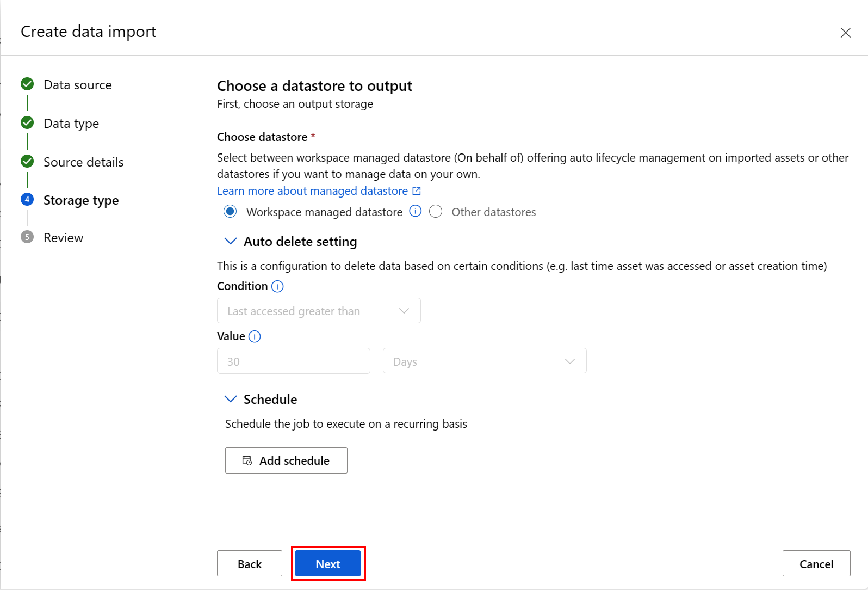This screenshot has width=868, height=590.
Task: Click the external link icon after managed datastore
Action: pos(417,191)
